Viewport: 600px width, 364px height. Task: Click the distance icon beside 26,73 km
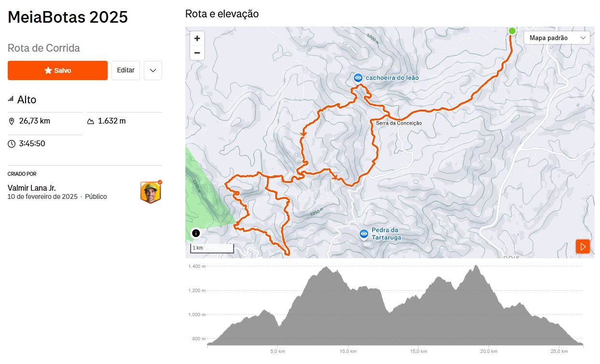point(12,121)
